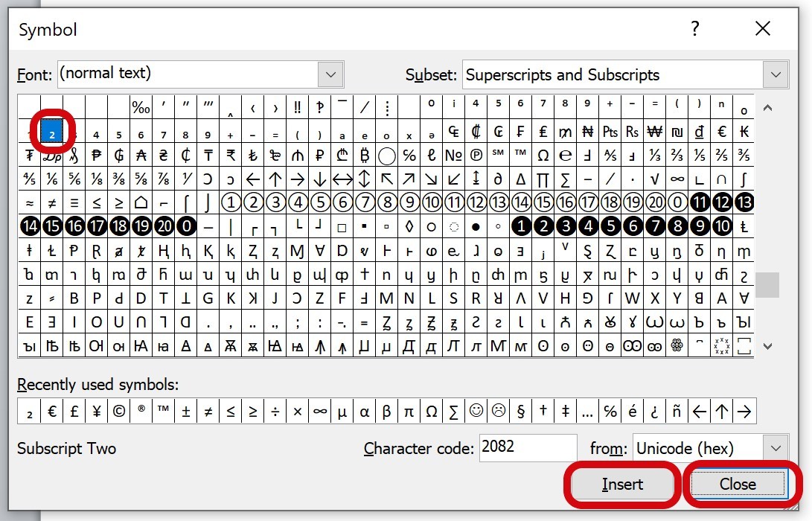The image size is (812, 521).
Task: Expand the Subset dropdown
Action: point(776,74)
